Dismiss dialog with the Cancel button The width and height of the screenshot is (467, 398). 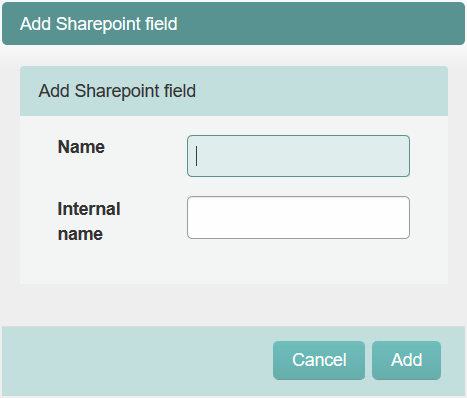319,360
